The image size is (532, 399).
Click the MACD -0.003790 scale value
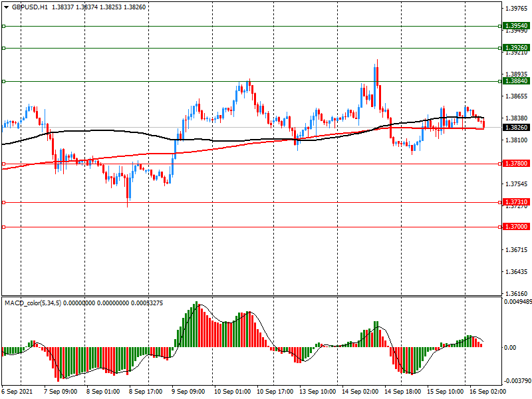point(517,381)
